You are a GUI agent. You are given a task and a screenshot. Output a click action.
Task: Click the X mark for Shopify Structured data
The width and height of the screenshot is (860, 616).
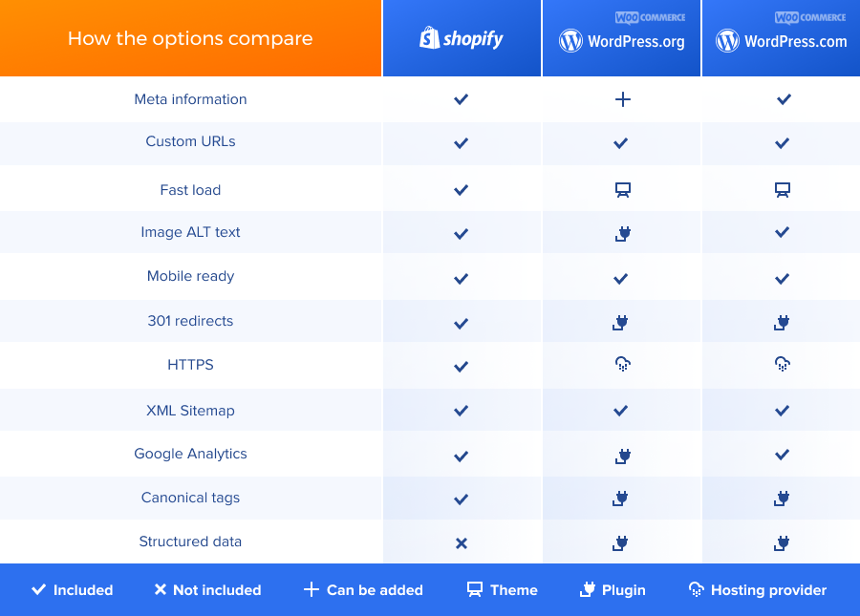tap(462, 542)
